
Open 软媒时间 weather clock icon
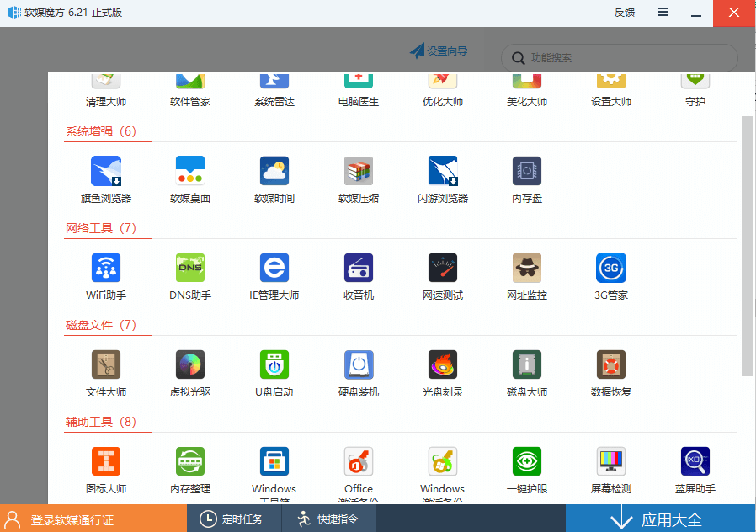click(x=274, y=171)
